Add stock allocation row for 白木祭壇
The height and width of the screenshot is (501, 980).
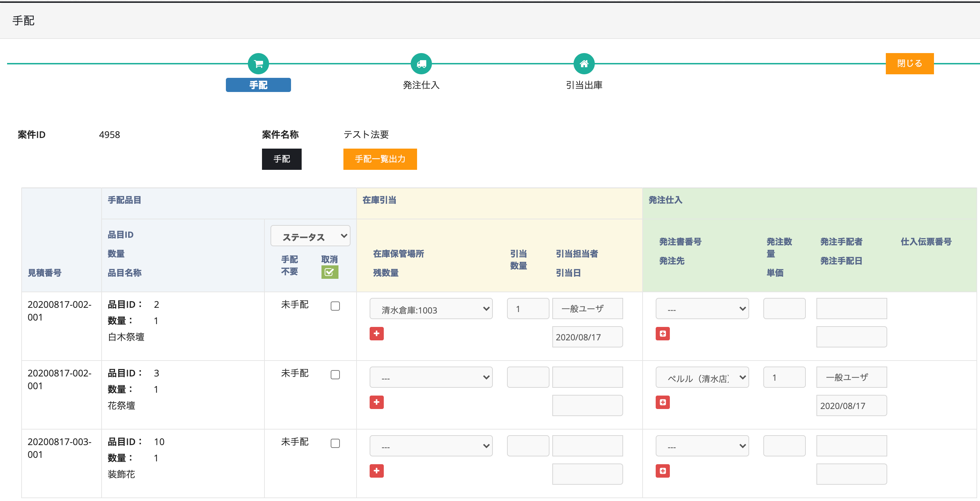376,334
